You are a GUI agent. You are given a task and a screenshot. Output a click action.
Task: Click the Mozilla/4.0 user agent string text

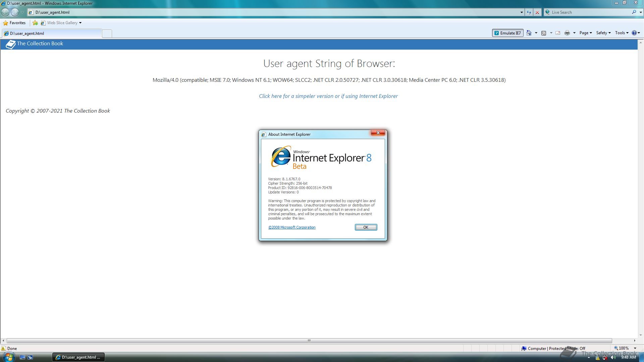tap(329, 80)
